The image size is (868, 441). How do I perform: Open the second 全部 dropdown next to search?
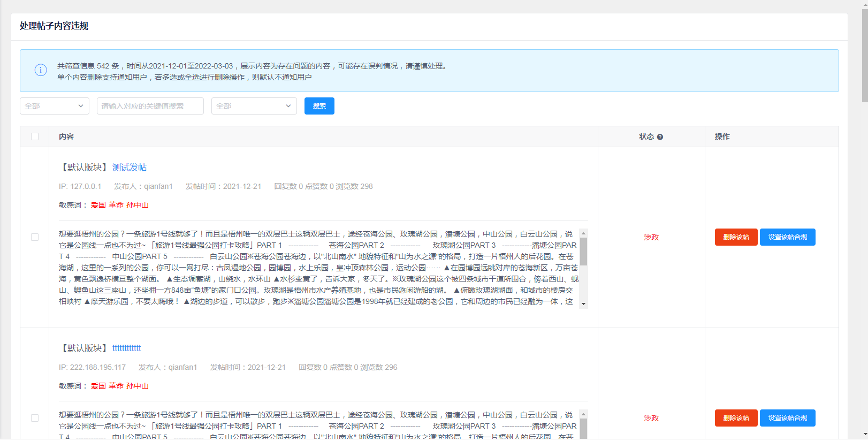[x=254, y=106]
